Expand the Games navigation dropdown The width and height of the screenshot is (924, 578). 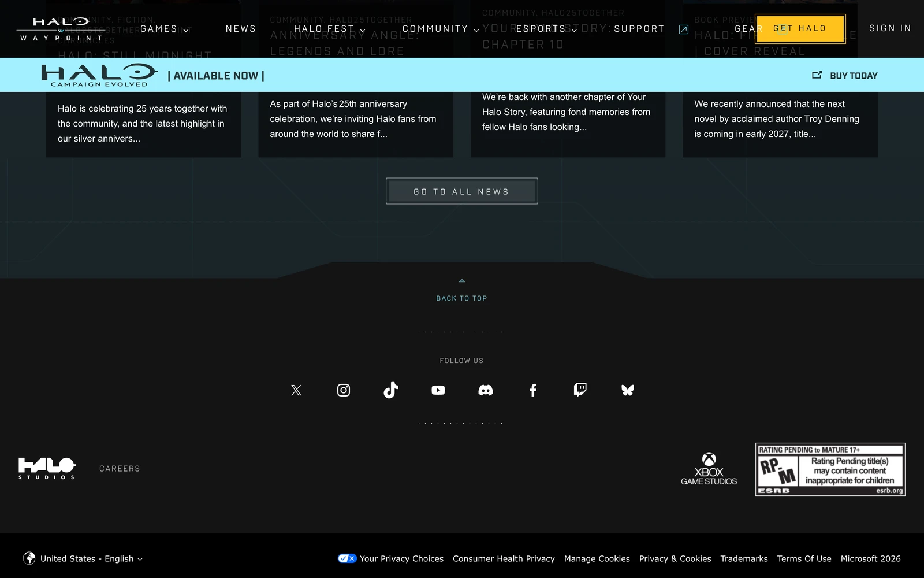coord(165,29)
